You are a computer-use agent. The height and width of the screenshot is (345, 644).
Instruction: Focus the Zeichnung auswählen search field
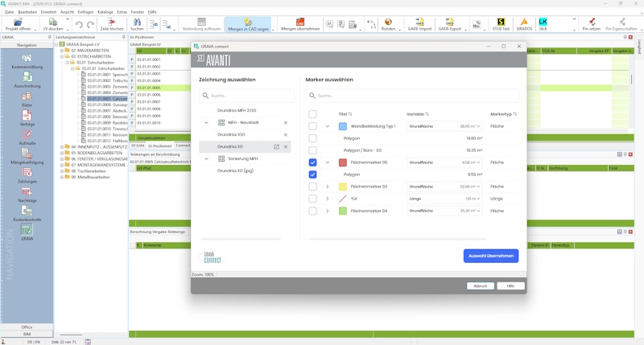click(x=246, y=96)
